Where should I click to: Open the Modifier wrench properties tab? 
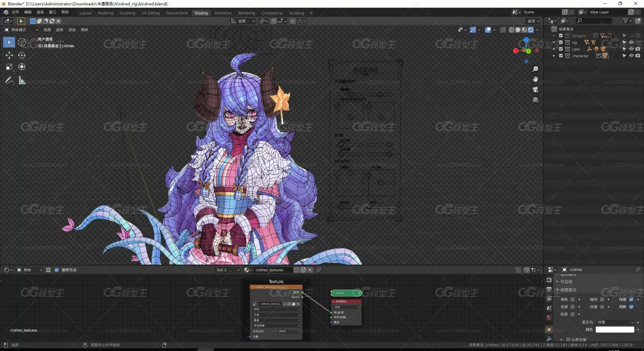click(x=549, y=339)
